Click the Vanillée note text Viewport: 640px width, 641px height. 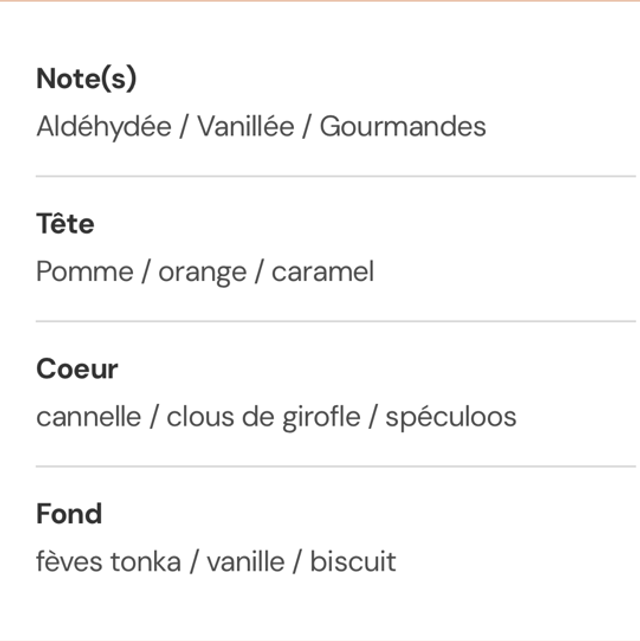(x=246, y=127)
